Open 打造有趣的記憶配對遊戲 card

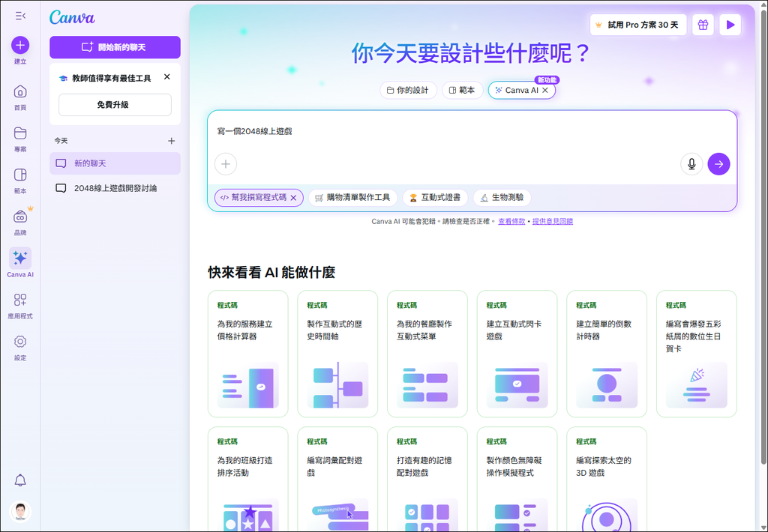427,480
